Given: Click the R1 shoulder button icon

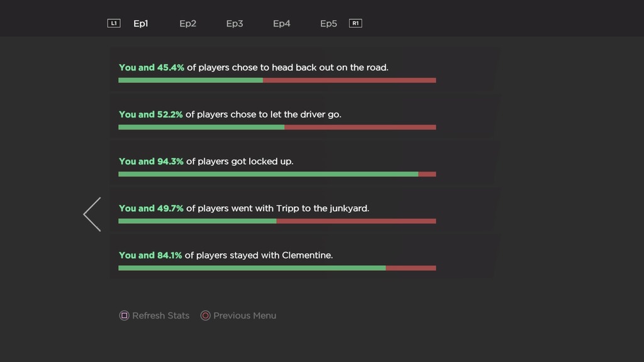Looking at the screenshot, I should (355, 23).
